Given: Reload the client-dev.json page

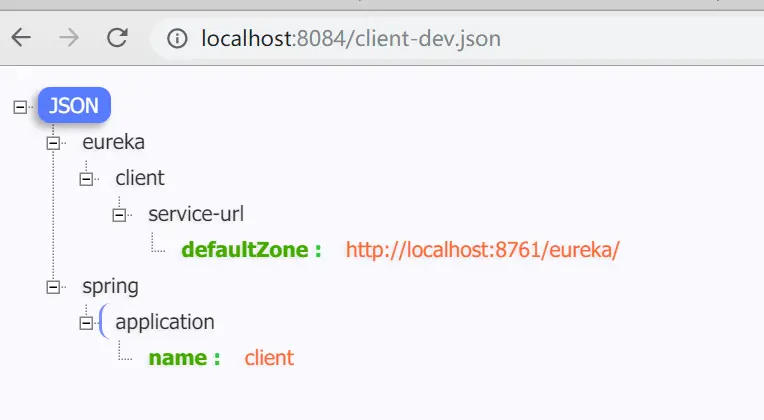Looking at the screenshot, I should coord(117,38).
